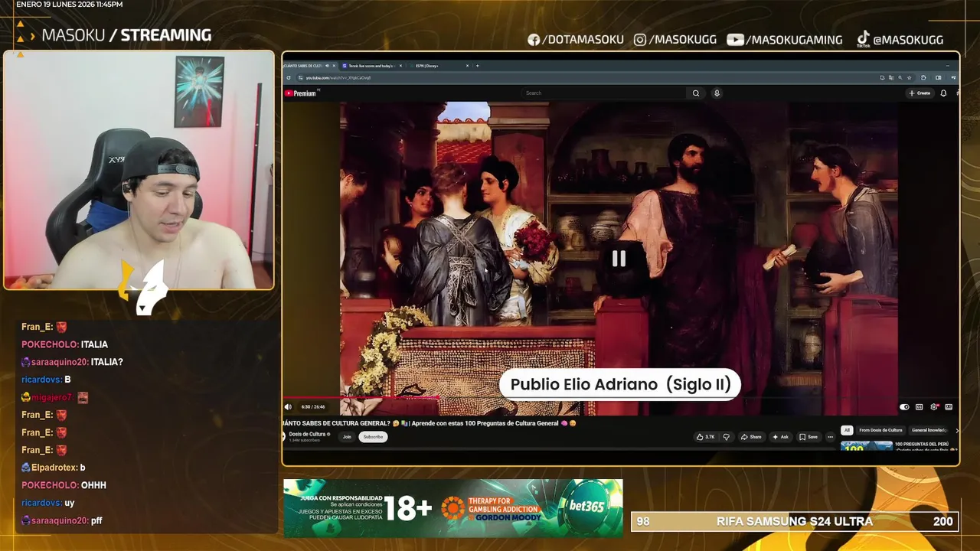This screenshot has width=980, height=551.
Task: Turn on closed captions in the player
Action: [x=920, y=407]
